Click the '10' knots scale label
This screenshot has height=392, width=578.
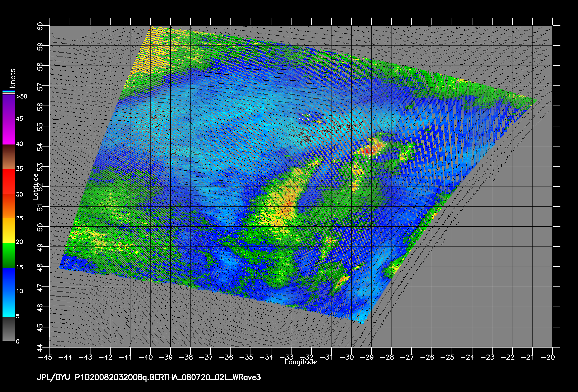[x=19, y=291]
